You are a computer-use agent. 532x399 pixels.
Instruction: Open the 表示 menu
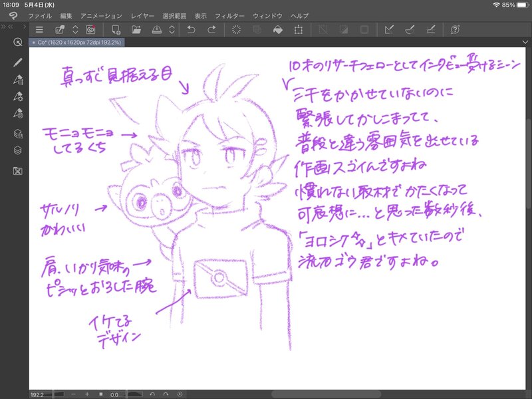(x=200, y=16)
